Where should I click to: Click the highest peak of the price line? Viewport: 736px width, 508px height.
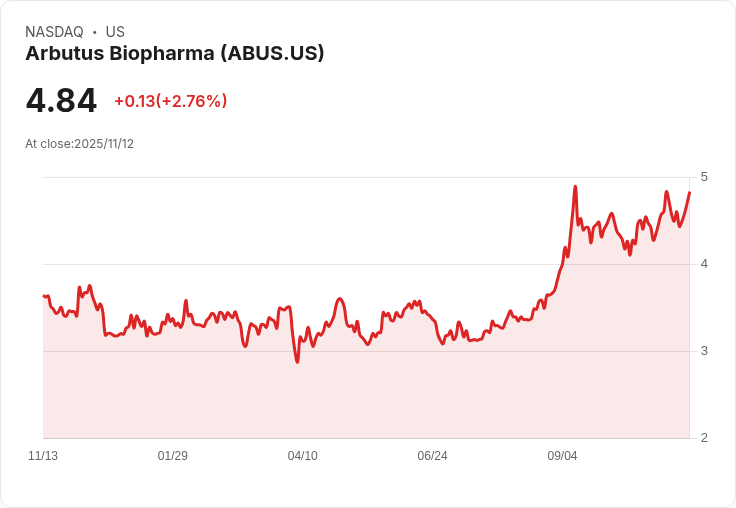point(575,187)
